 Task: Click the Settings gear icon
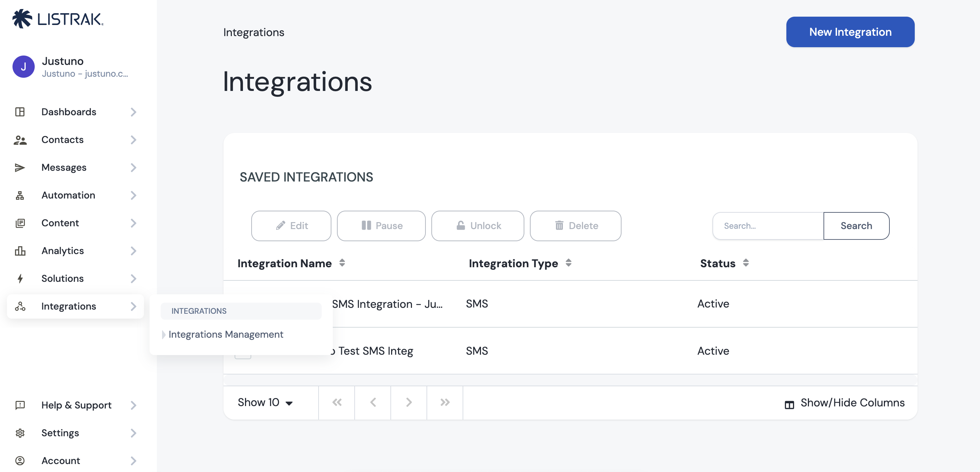(x=20, y=433)
